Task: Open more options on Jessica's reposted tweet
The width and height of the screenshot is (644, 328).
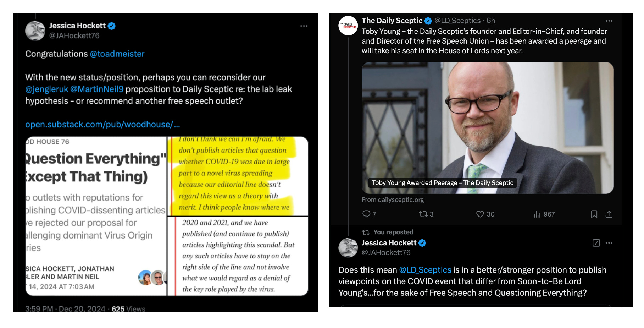Action: coord(609,243)
